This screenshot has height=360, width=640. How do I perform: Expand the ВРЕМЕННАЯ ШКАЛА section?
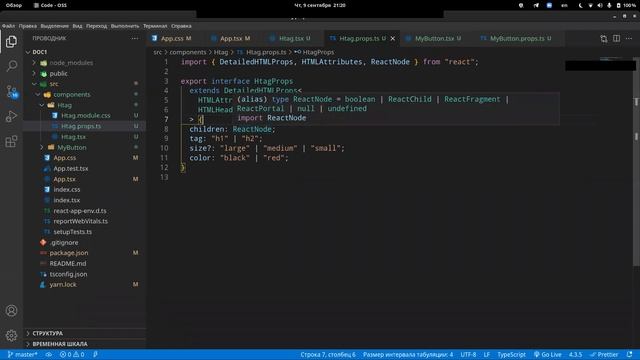(x=60, y=344)
